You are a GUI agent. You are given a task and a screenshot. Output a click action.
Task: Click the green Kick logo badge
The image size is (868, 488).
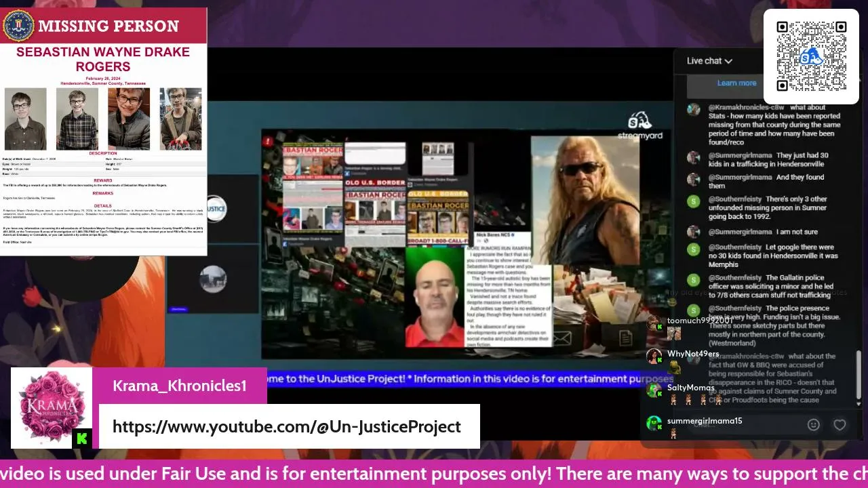[81, 439]
